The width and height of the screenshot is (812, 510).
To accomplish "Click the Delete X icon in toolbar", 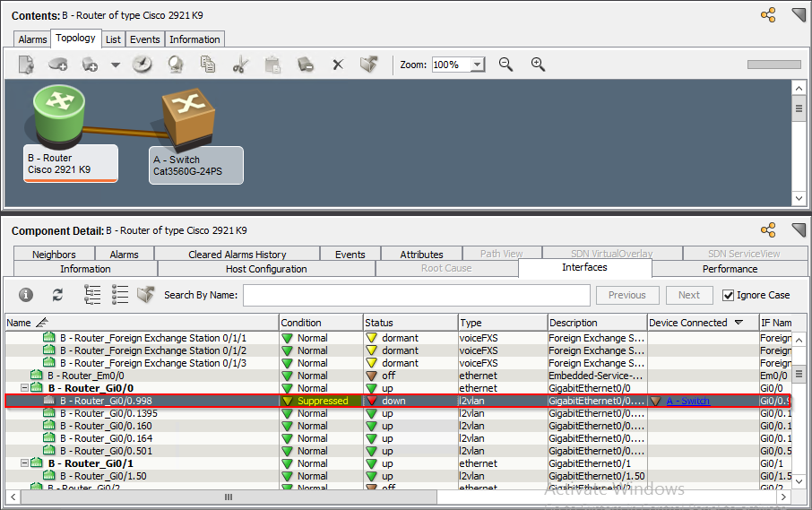I will [338, 65].
